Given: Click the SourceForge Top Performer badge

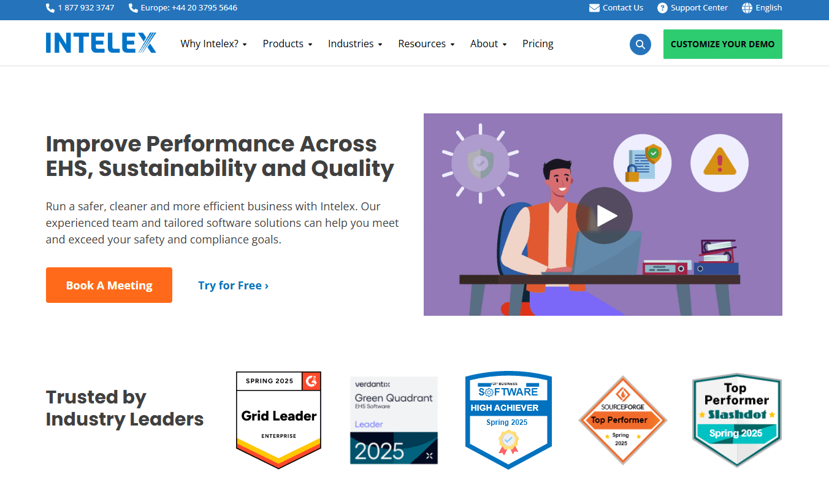Looking at the screenshot, I should click(x=623, y=420).
